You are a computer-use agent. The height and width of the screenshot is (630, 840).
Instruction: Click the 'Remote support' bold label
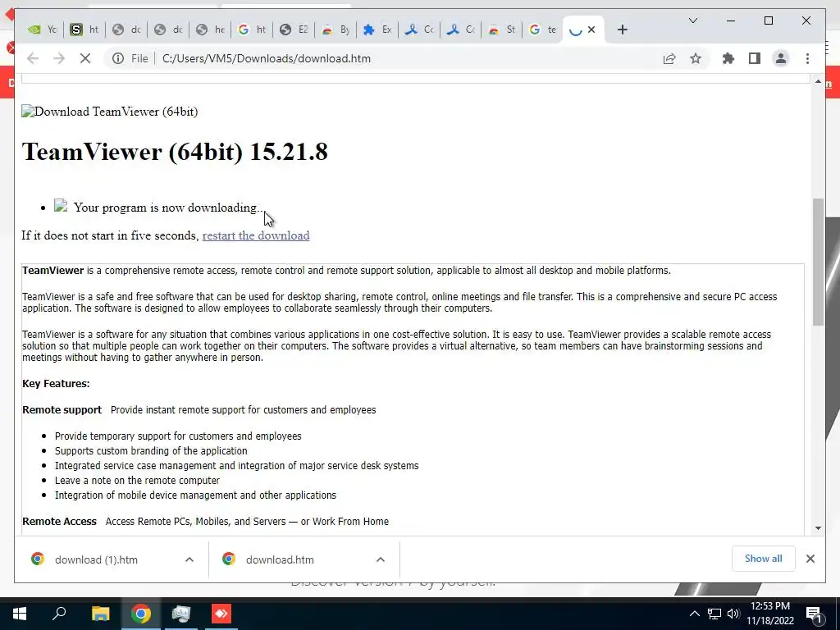point(62,410)
